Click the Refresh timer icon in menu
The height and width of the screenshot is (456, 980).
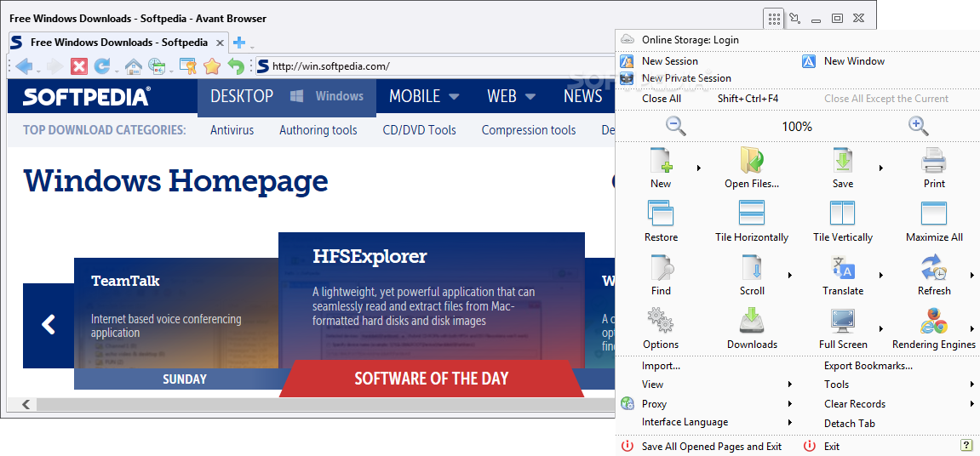tap(934, 267)
